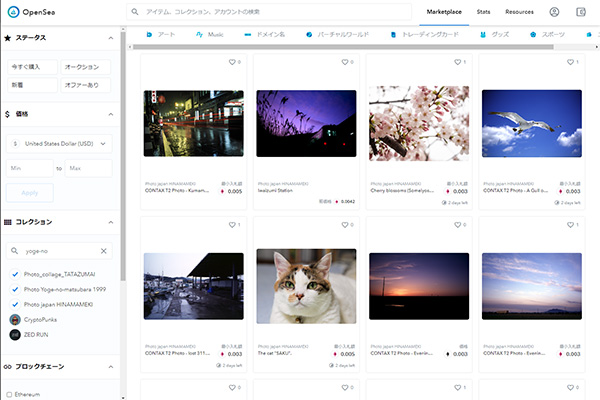Open the United States Dollar currency dropdown
Viewport: 600px width, 400px height.
pos(60,144)
